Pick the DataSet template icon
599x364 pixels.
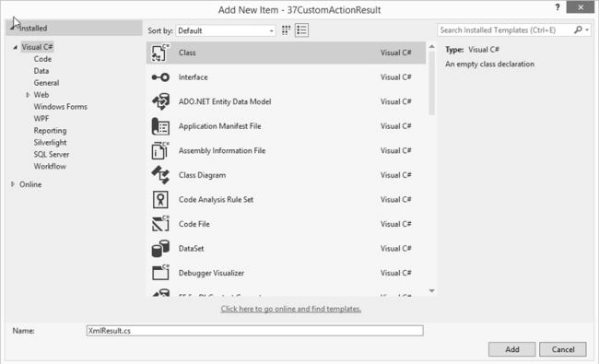tap(160, 248)
